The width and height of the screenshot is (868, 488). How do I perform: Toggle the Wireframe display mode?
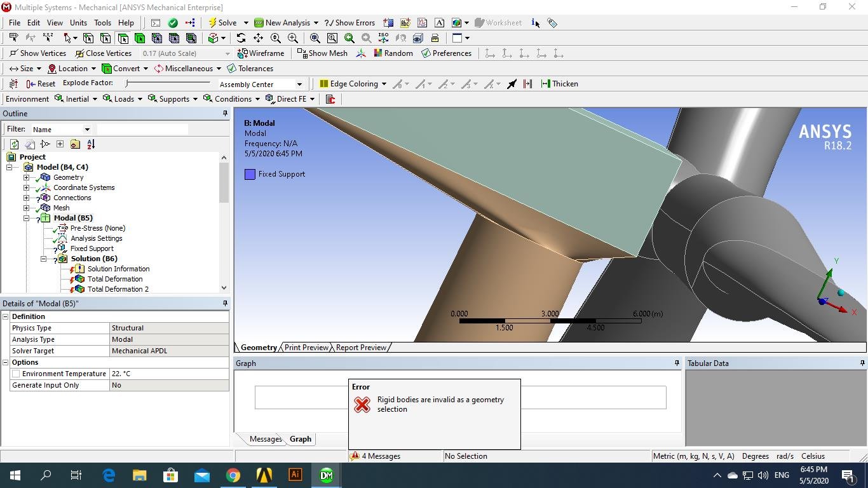[x=261, y=53]
